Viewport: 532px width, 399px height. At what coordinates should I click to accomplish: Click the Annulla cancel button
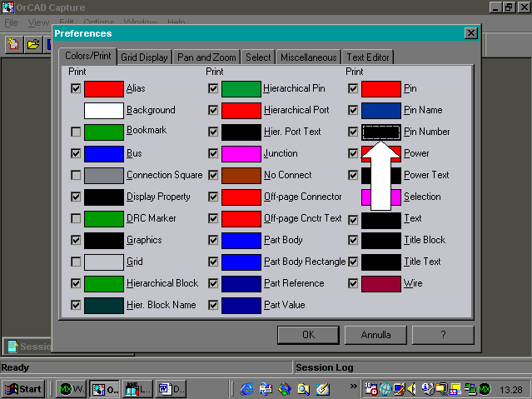click(375, 335)
